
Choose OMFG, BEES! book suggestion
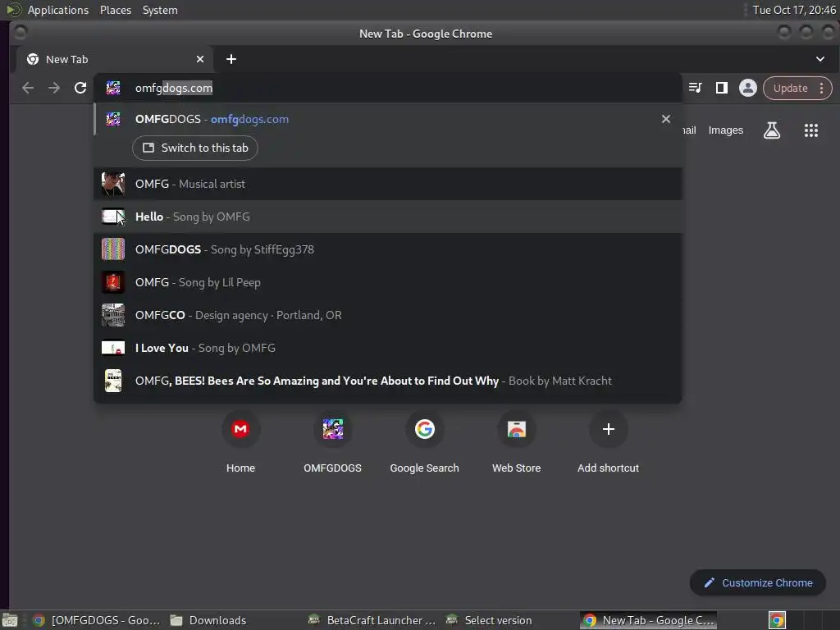click(x=388, y=381)
